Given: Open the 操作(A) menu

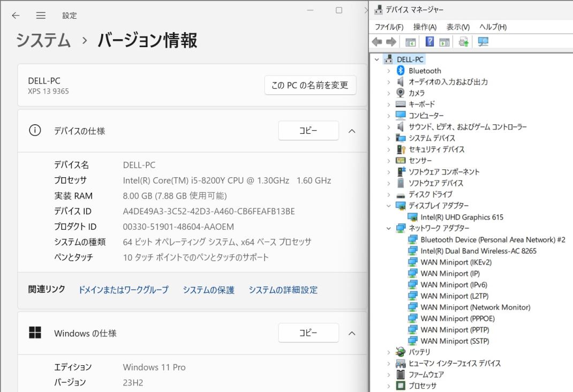Looking at the screenshot, I should click(x=425, y=27).
